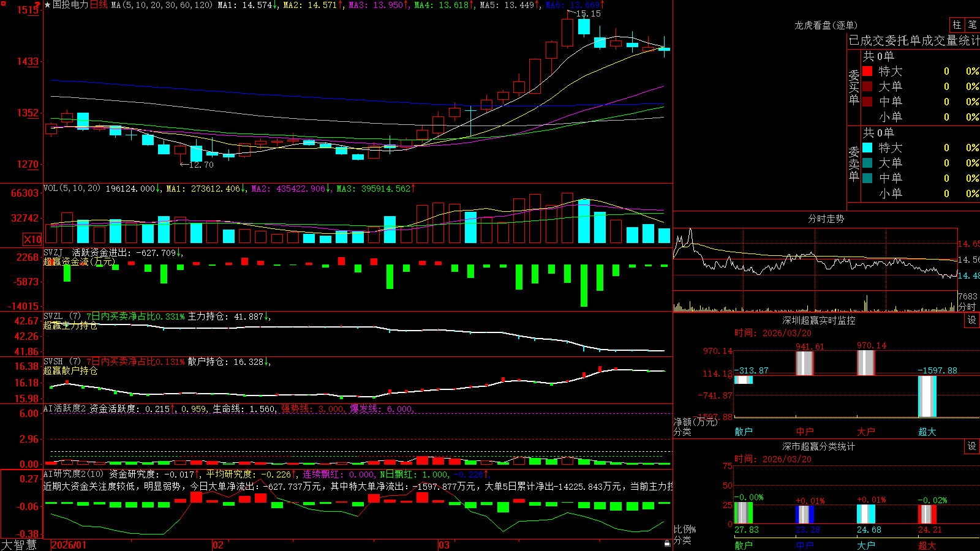Click the 深圳超赢实时监控 panel title
Viewport: 980px width, 551px height.
(819, 320)
